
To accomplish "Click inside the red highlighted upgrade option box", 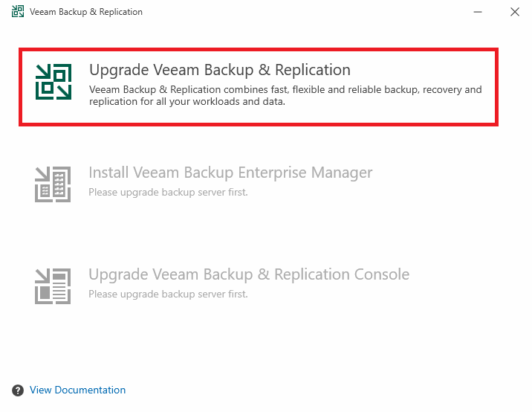I will 259,87.
